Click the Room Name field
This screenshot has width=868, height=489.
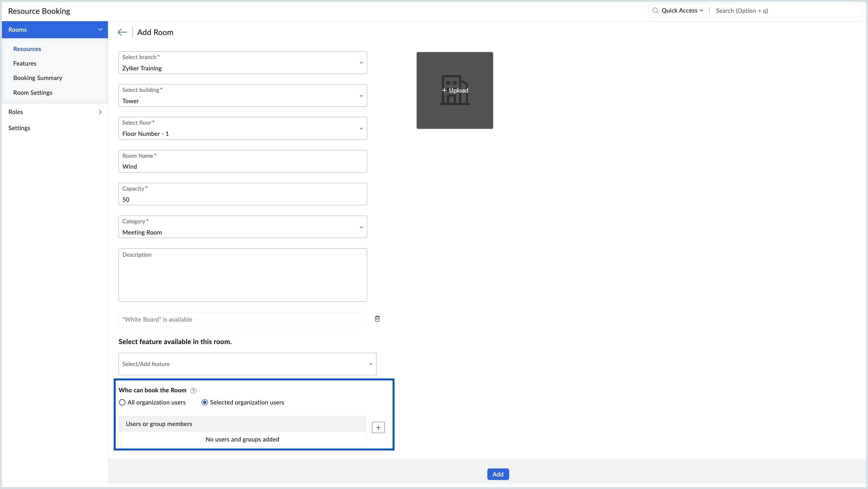tap(243, 161)
